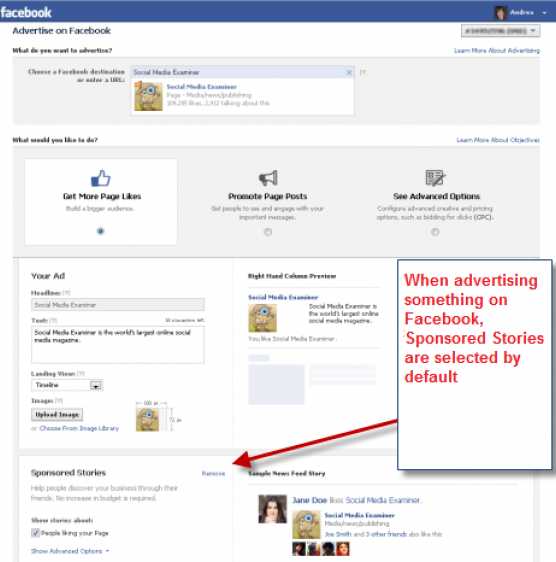
Task: Click the Facebook logo in header
Action: tap(26, 13)
